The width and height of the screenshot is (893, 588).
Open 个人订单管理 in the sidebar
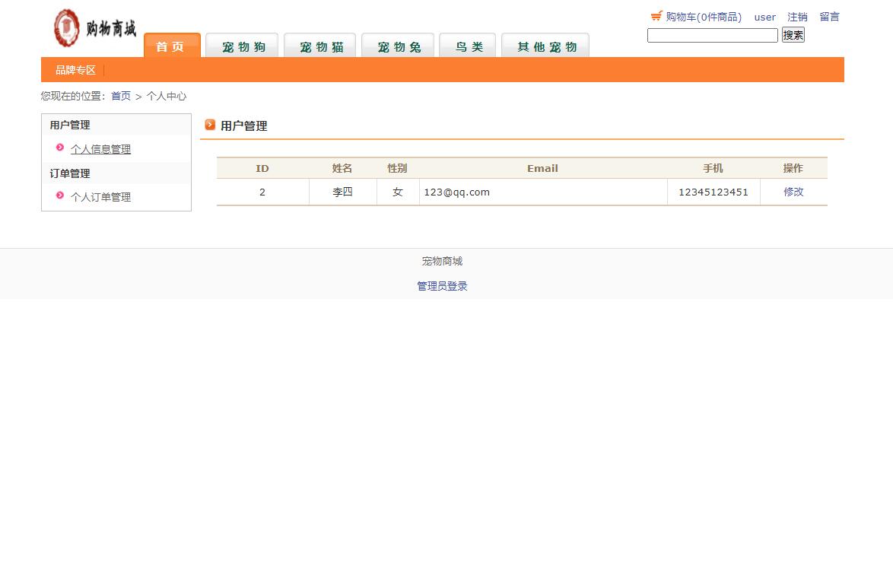pos(100,196)
